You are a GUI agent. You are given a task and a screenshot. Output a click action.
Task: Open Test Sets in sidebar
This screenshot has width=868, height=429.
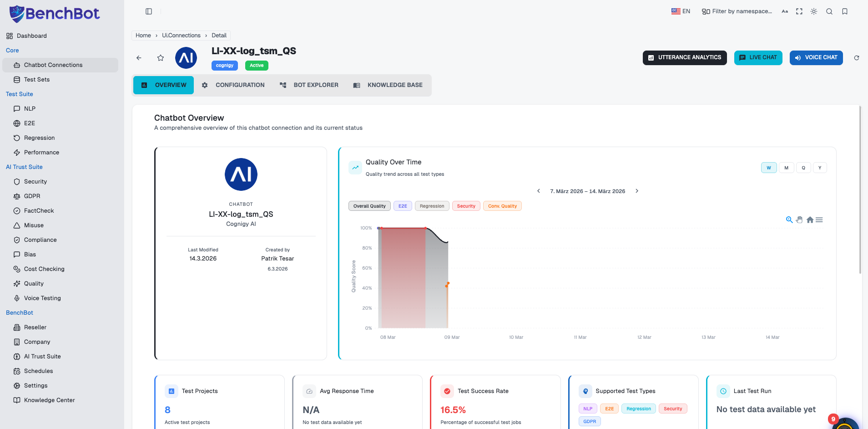click(60, 80)
